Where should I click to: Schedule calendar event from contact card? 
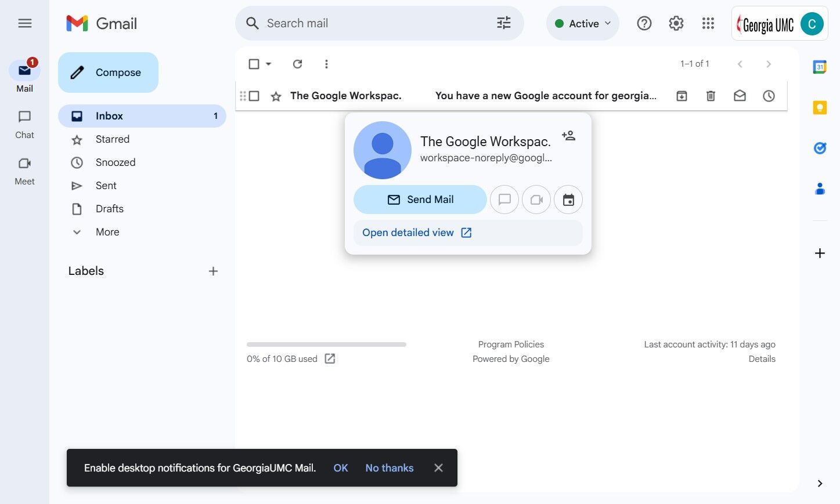coord(568,200)
